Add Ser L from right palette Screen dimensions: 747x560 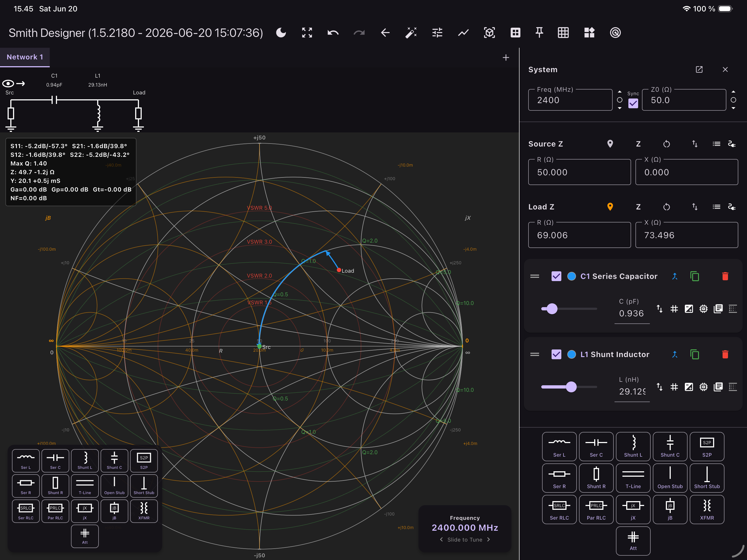point(559,446)
